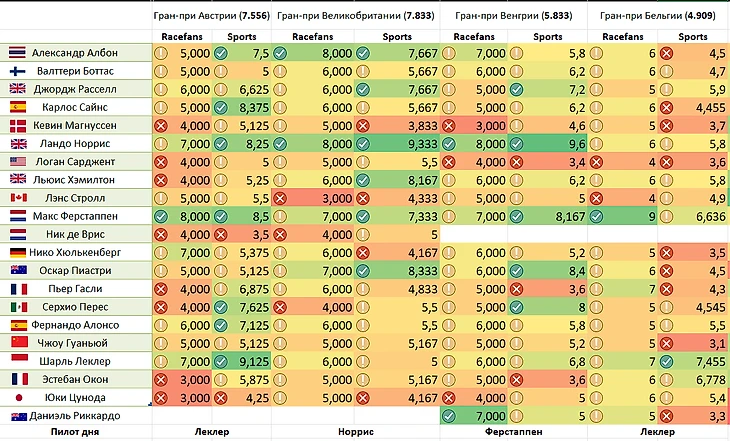Click the Canadian flag beside Лэнс Стролл
Screen dimensions: 730x441
click(x=16, y=197)
